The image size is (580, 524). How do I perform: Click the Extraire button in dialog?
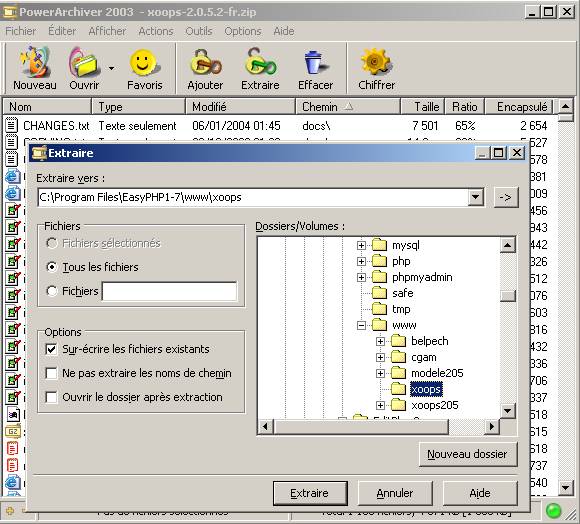[x=310, y=493]
